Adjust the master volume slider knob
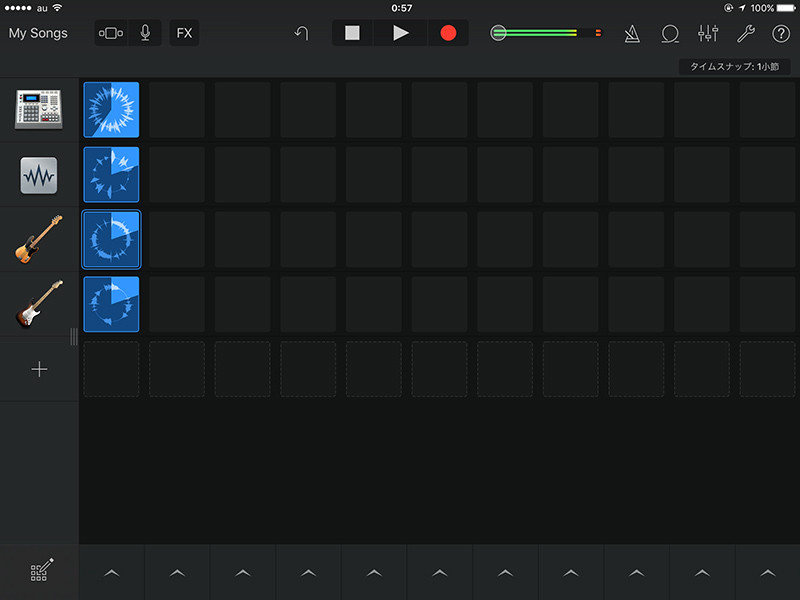The width and height of the screenshot is (800, 600). click(498, 33)
